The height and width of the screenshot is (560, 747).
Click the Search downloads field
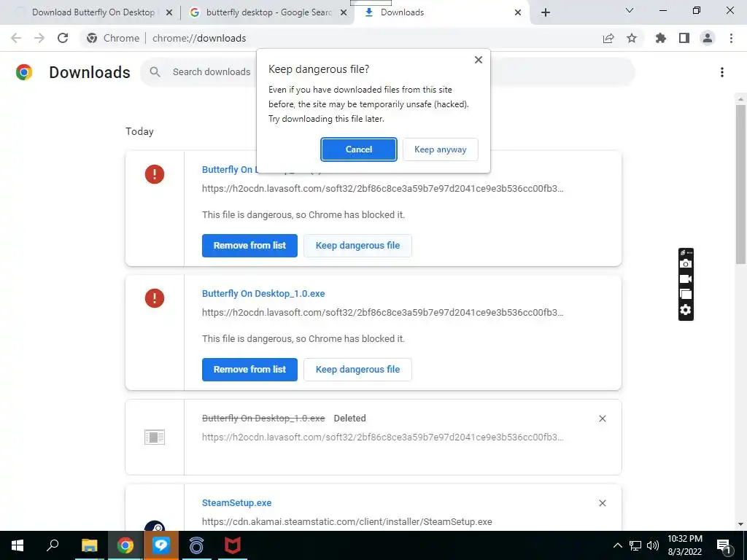click(x=387, y=72)
